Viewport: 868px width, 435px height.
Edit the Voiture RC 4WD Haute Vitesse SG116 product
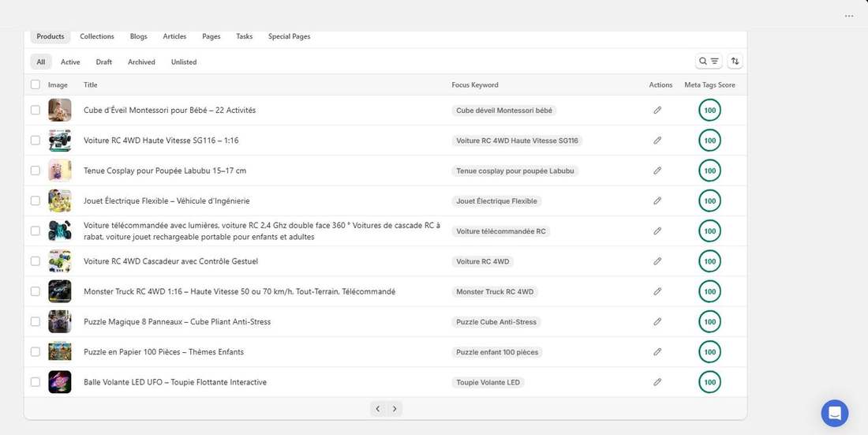click(657, 141)
